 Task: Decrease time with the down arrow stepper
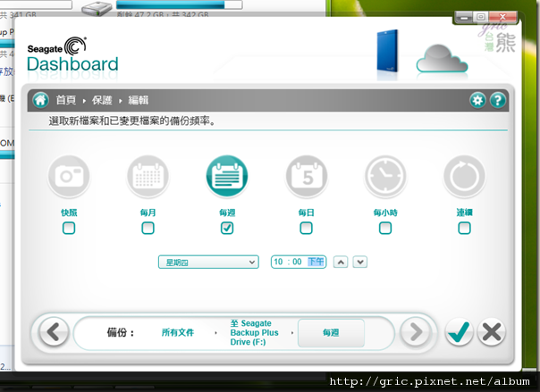click(x=360, y=262)
